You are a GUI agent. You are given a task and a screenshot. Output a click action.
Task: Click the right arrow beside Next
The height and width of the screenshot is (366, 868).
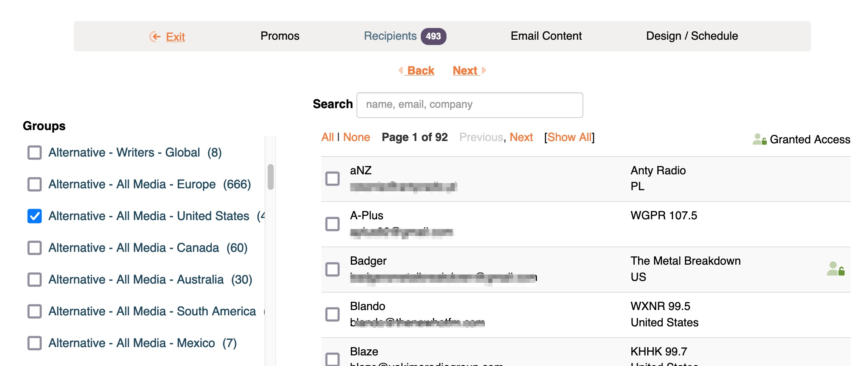[x=484, y=70]
